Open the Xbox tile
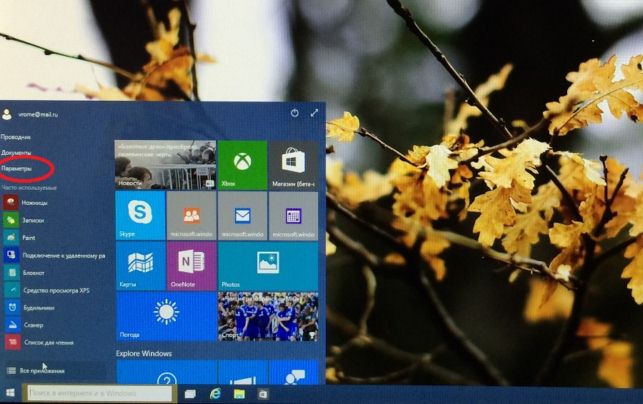This screenshot has height=404, width=643. click(x=242, y=165)
